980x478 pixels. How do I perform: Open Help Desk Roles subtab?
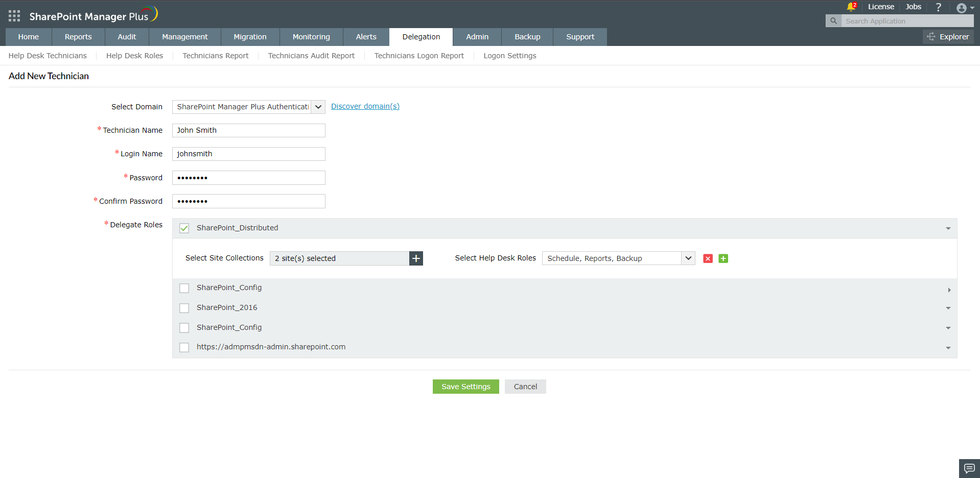tap(134, 56)
